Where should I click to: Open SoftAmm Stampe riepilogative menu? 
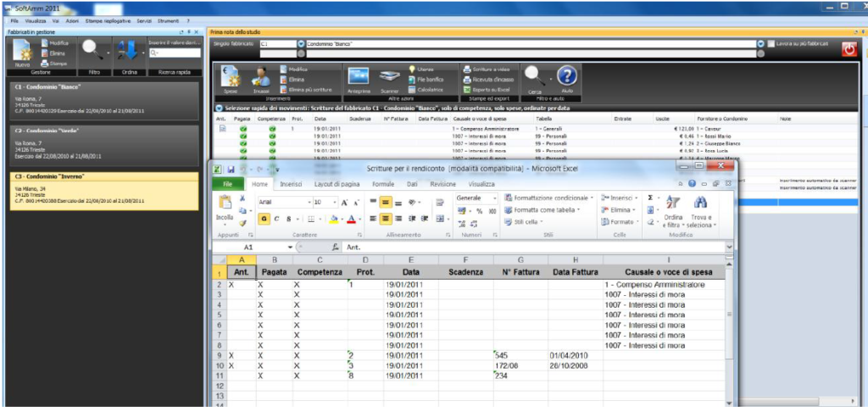108,20
